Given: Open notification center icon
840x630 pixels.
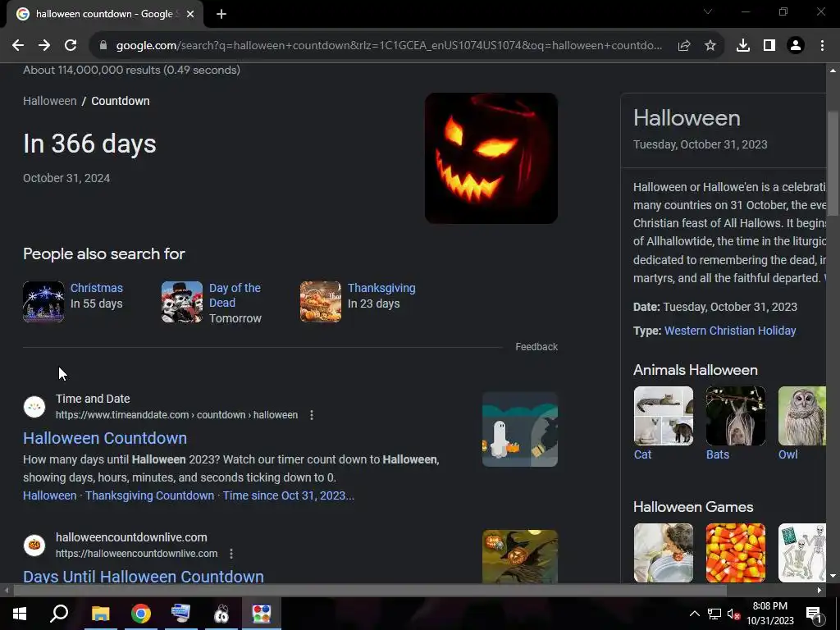Looking at the screenshot, I should (x=815, y=614).
